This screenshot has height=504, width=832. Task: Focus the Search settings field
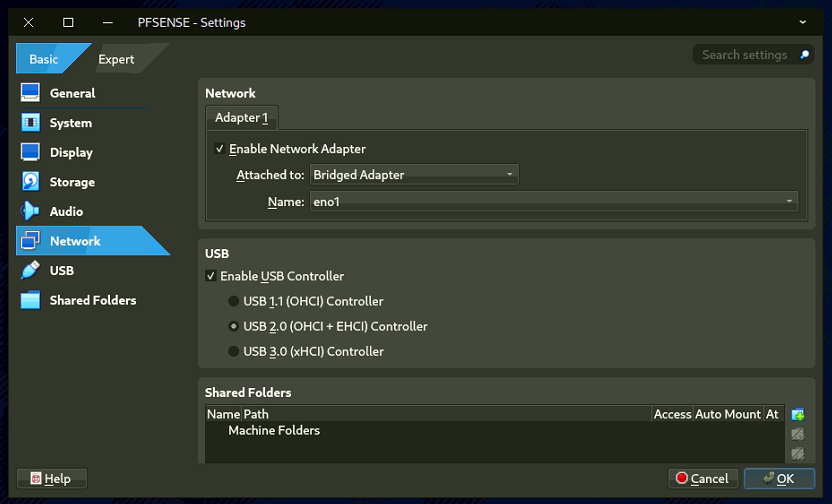pos(745,55)
